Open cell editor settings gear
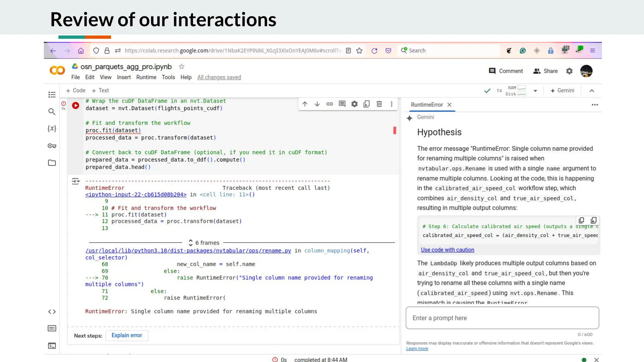The height and width of the screenshot is (362, 644). point(354,104)
